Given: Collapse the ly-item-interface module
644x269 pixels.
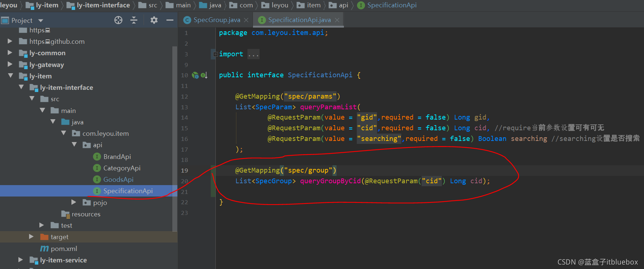Looking at the screenshot, I should (x=21, y=87).
